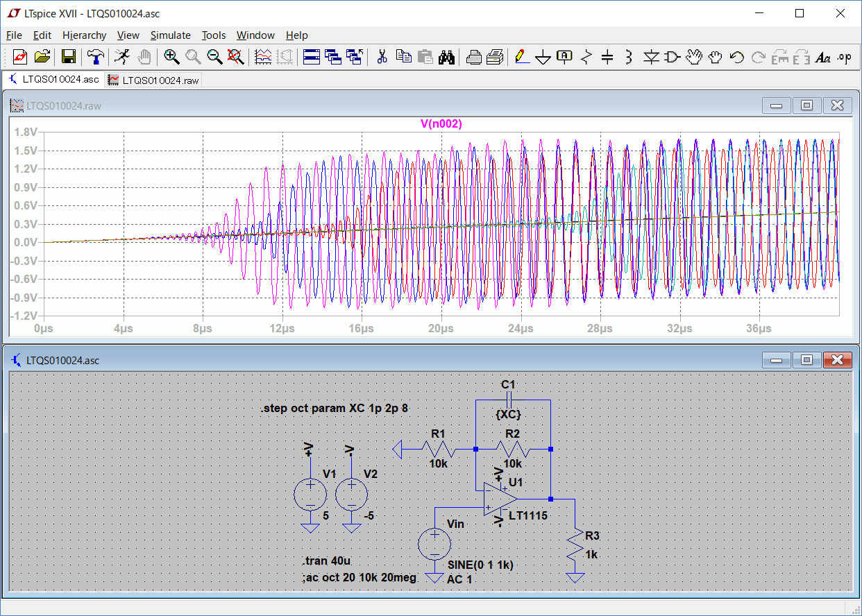Place a Ground symbol from toolbar

(x=543, y=58)
